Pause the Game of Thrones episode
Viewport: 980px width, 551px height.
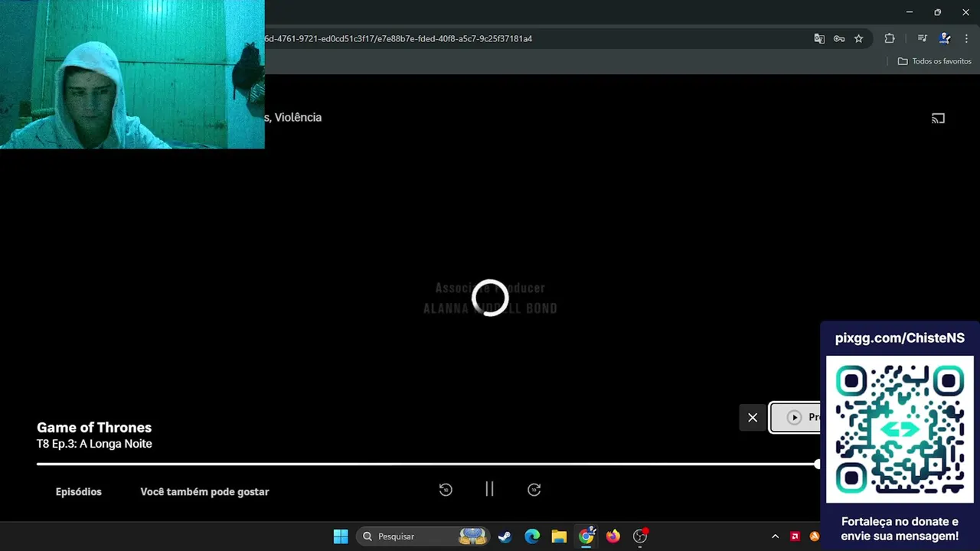(489, 489)
